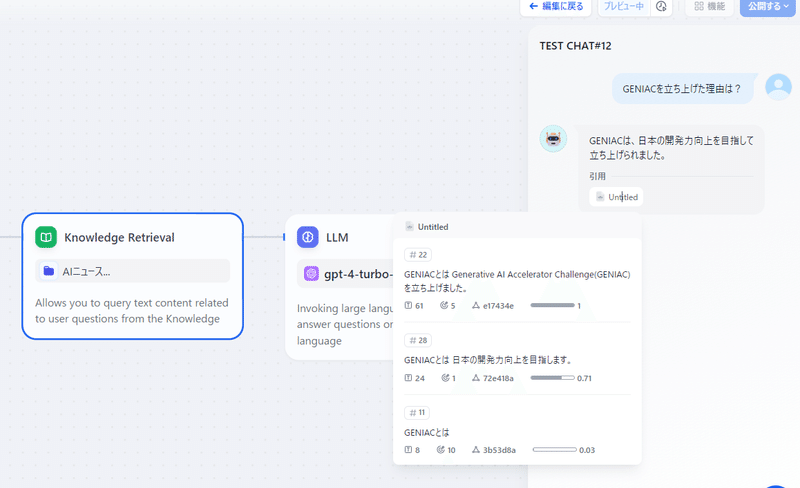
Task: Click the bot answer about 日本の開発力向上
Action: (671, 148)
